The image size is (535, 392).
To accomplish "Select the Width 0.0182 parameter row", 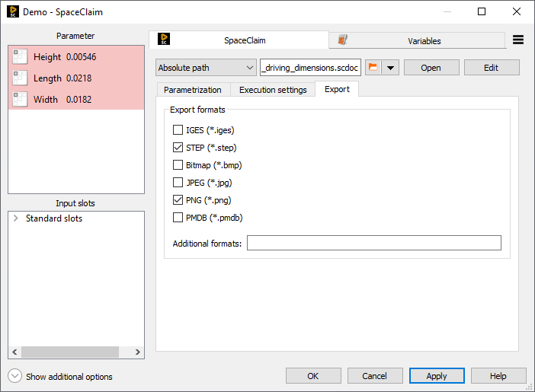I will click(76, 100).
